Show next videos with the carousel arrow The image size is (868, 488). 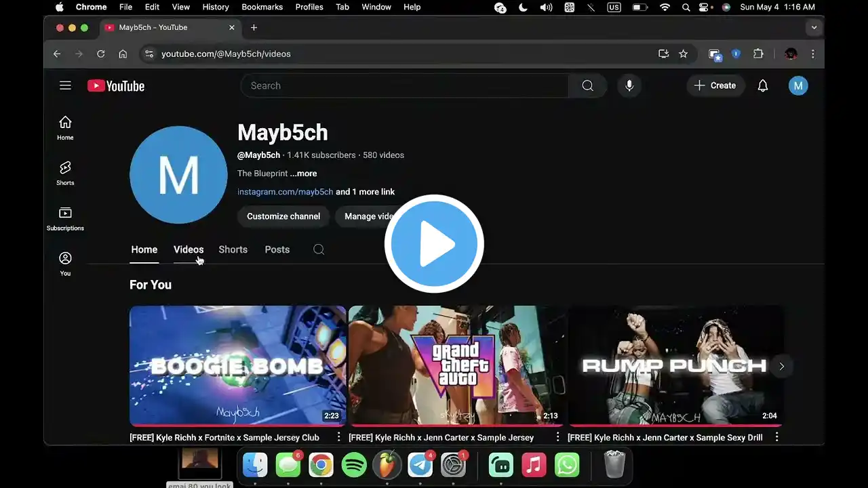tap(781, 366)
